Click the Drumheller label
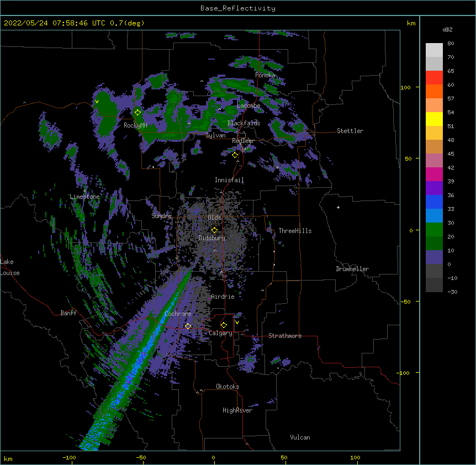 (x=352, y=269)
